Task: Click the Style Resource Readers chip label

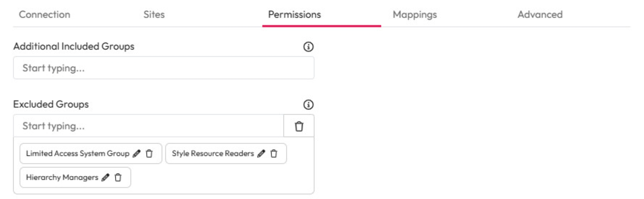Action: [213, 154]
